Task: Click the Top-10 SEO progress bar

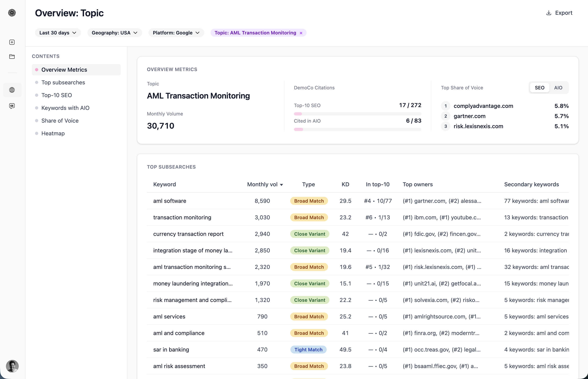Action: pos(357,114)
